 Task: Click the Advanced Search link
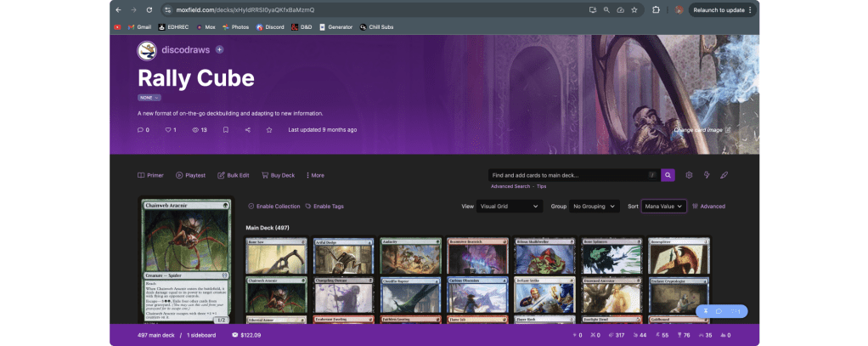510,186
